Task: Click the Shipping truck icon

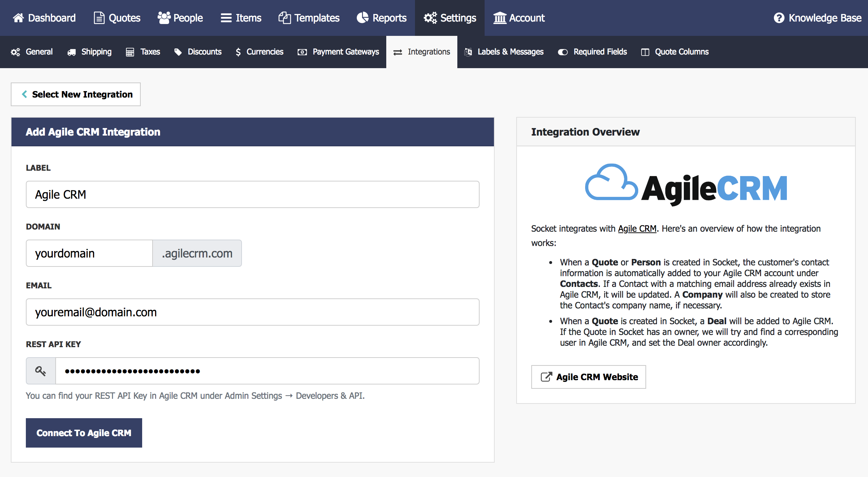Action: tap(71, 52)
